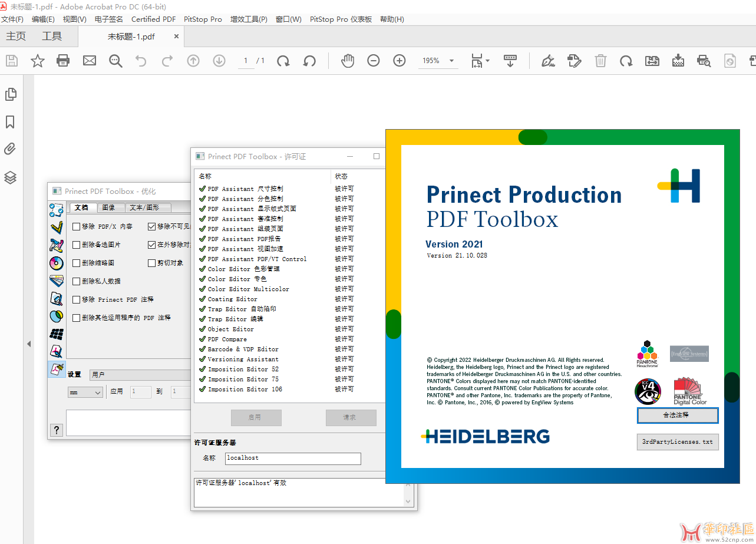Image resolution: width=756 pixels, height=544 pixels.
Task: Open the 编辑(E) menu
Action: pos(43,19)
